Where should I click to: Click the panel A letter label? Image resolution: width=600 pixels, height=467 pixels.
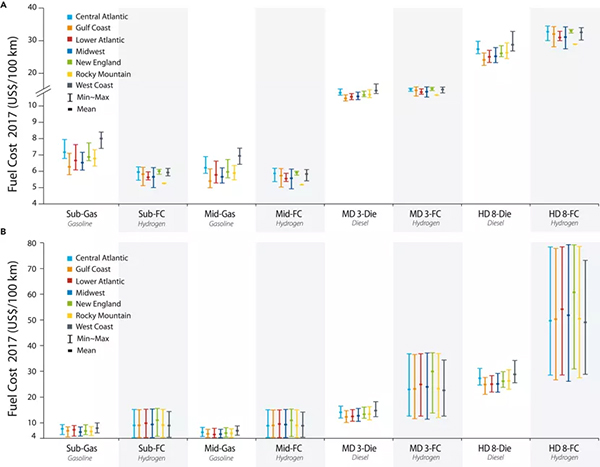coord(6,5)
